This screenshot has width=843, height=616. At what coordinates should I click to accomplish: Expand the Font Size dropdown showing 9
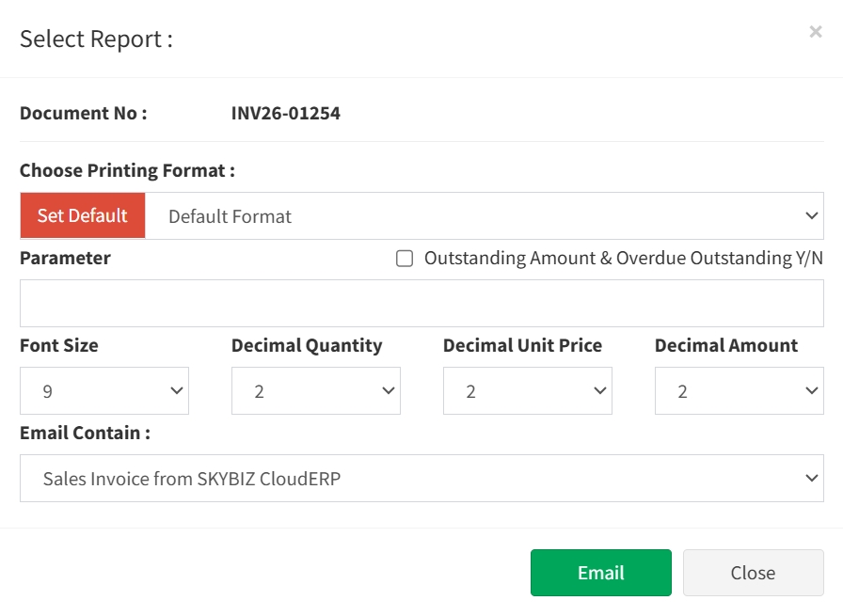[x=104, y=391]
